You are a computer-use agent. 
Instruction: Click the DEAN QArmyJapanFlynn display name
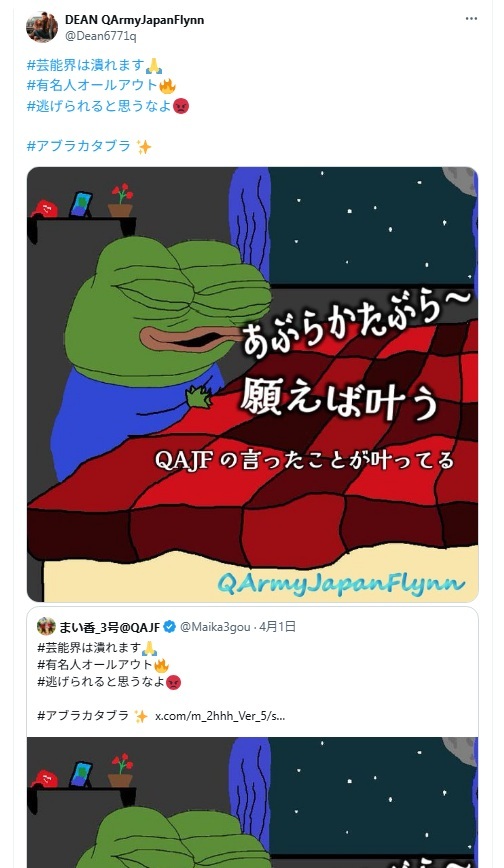135,20
